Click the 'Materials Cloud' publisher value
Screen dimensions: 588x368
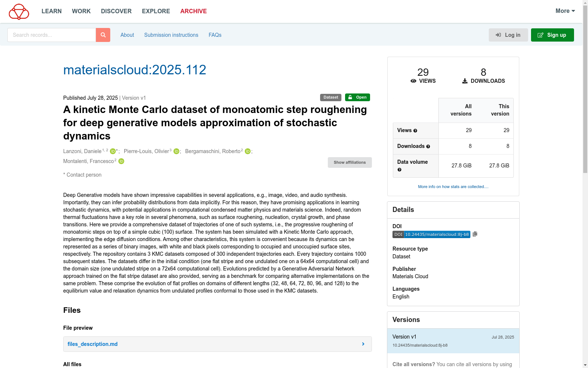coord(410,276)
